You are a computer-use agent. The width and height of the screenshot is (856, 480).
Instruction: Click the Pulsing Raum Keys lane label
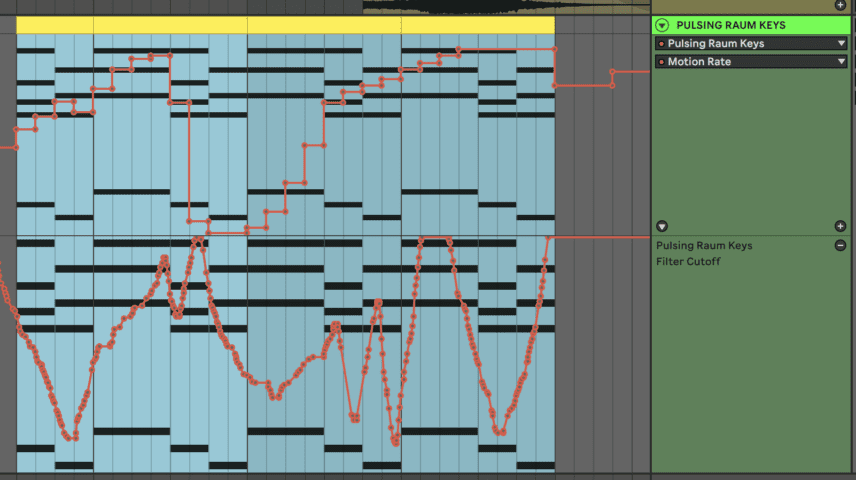coord(704,246)
